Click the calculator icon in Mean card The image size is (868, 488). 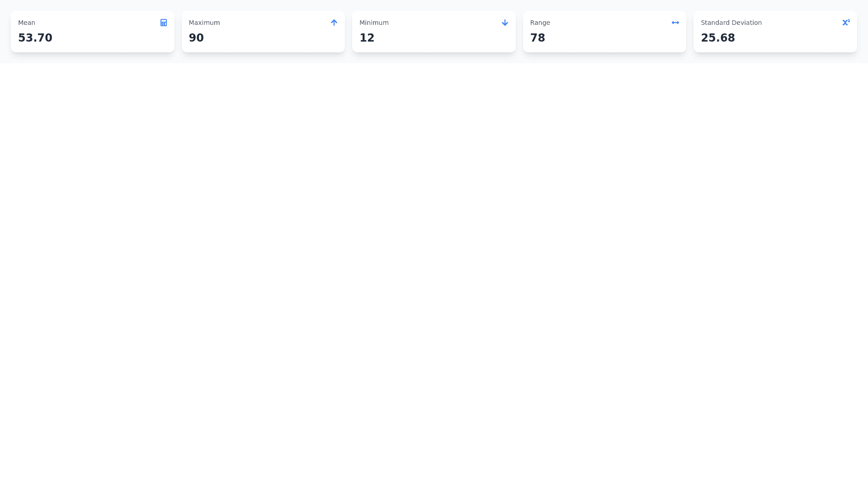pyautogui.click(x=164, y=23)
